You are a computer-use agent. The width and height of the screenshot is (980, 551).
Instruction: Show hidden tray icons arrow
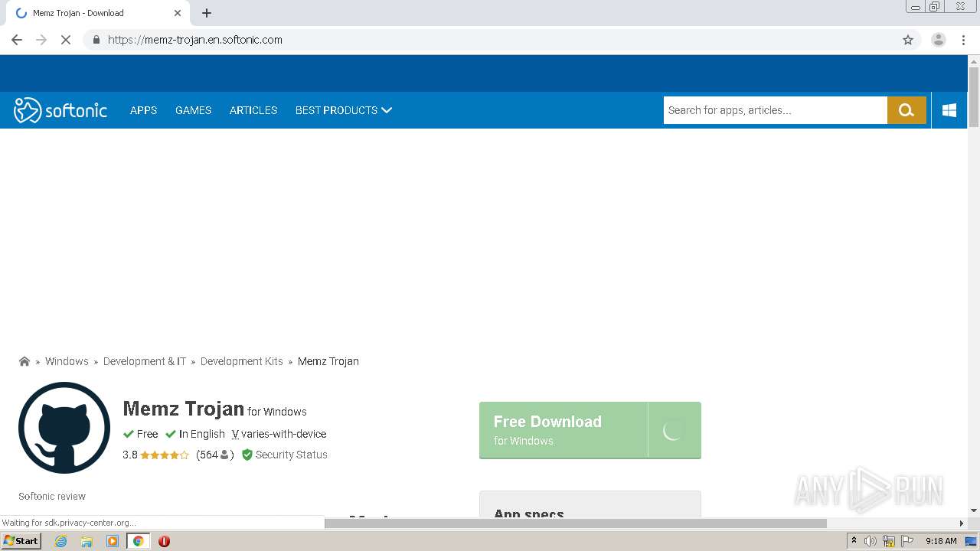(x=854, y=540)
